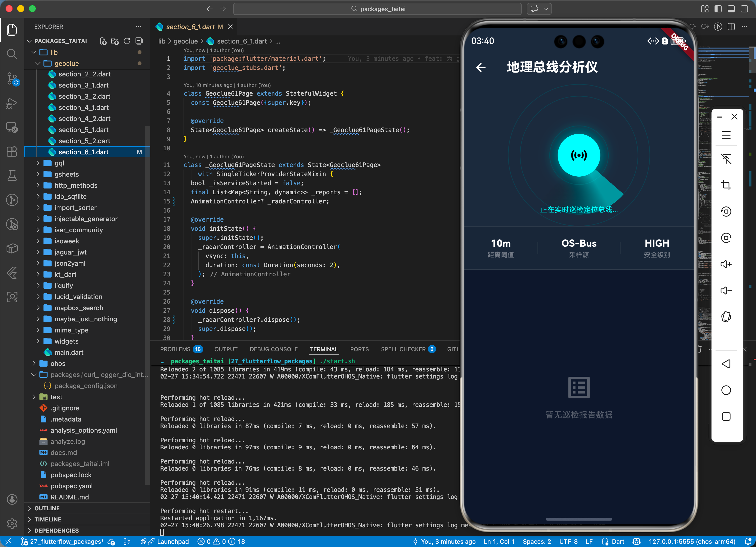Collapse the geoclue folder
756x547 pixels.
66,63
